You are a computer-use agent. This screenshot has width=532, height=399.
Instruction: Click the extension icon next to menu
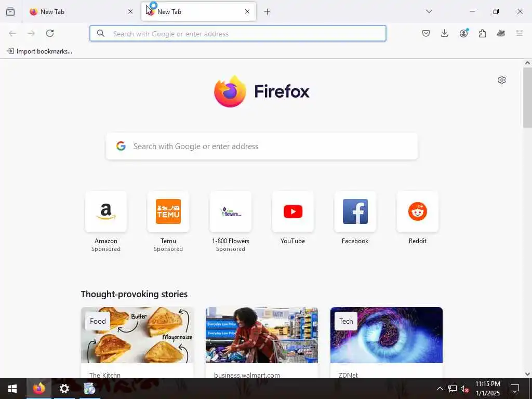[x=501, y=33]
